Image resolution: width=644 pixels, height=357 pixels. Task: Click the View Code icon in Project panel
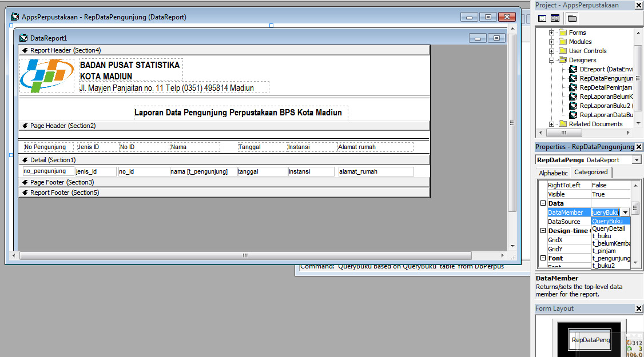click(x=541, y=18)
